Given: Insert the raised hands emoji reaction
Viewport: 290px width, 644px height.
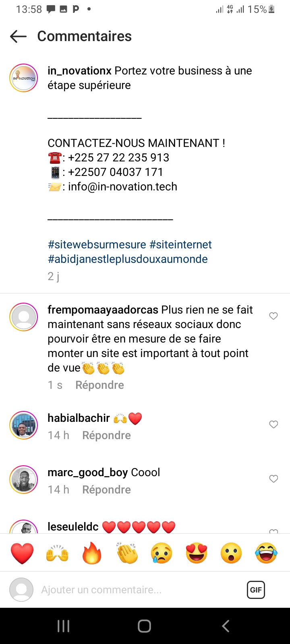Looking at the screenshot, I should 57,553.
